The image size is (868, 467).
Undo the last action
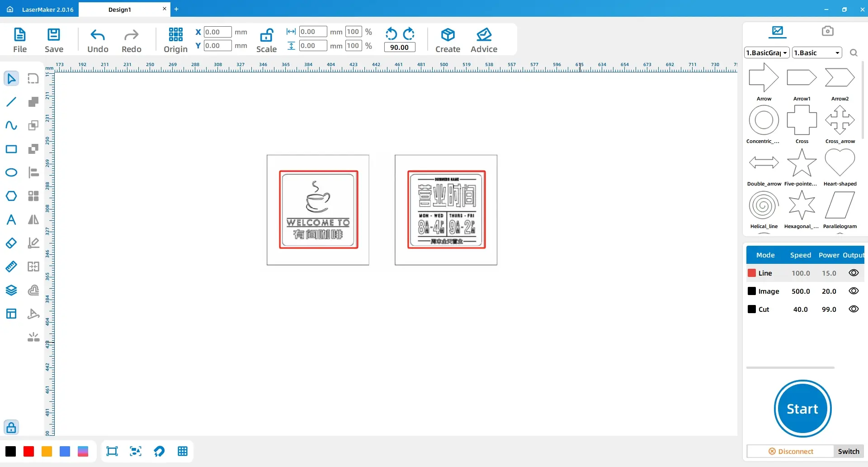[98, 41]
